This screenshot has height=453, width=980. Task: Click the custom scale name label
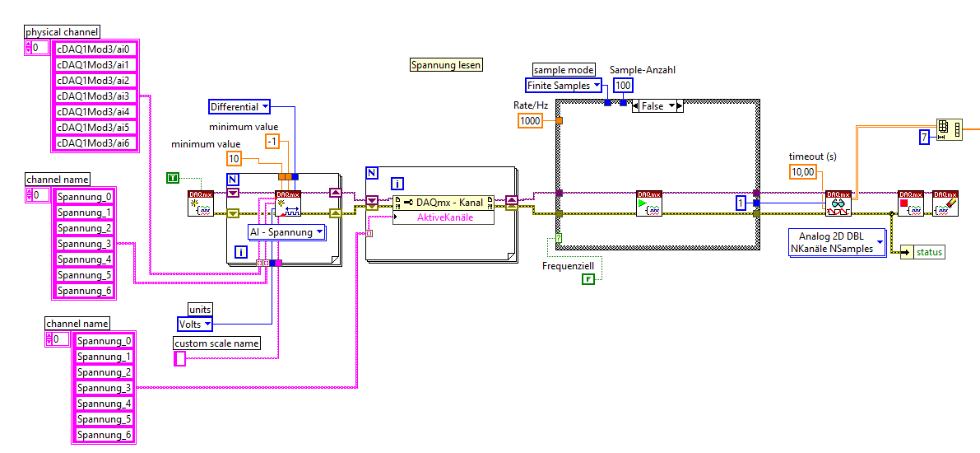click(x=216, y=343)
